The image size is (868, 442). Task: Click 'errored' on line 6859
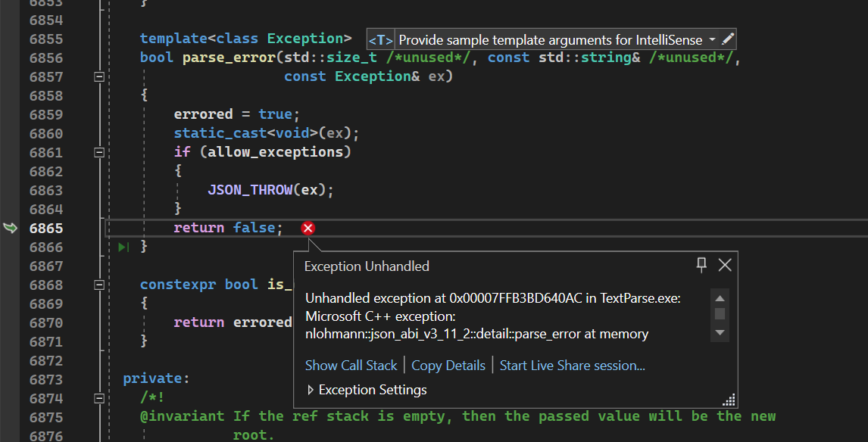[203, 114]
